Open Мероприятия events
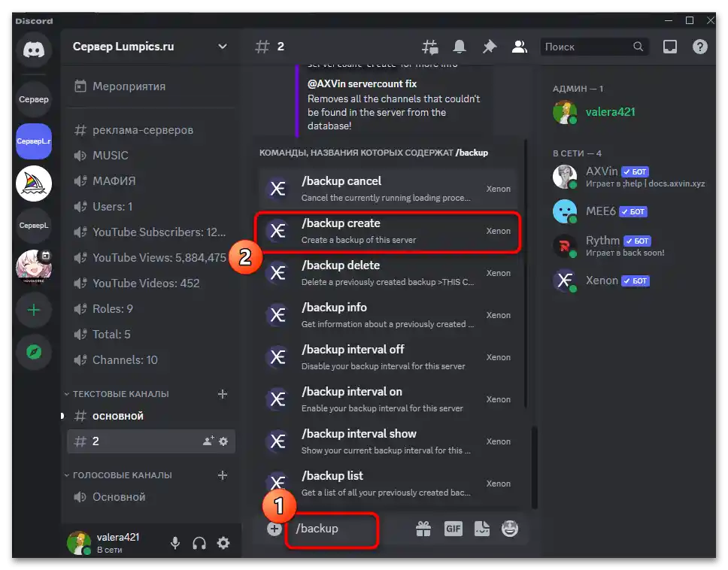 click(151, 86)
